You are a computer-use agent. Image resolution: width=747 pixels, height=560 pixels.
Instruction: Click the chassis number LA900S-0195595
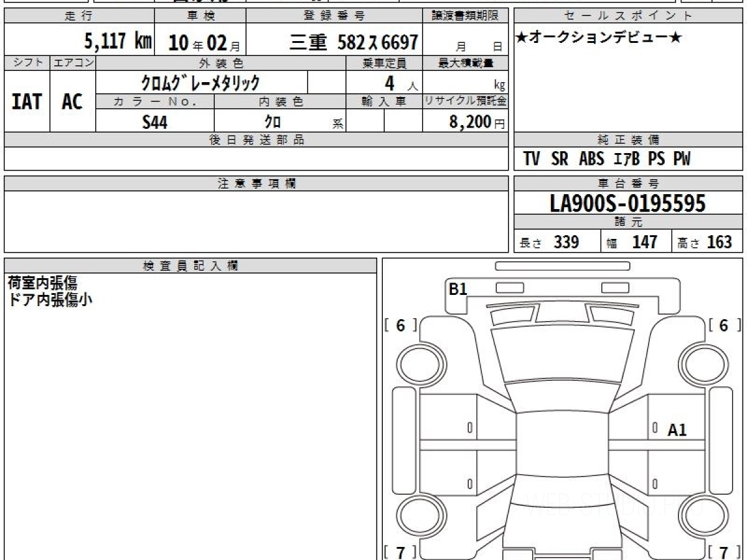pyautogui.click(x=627, y=203)
